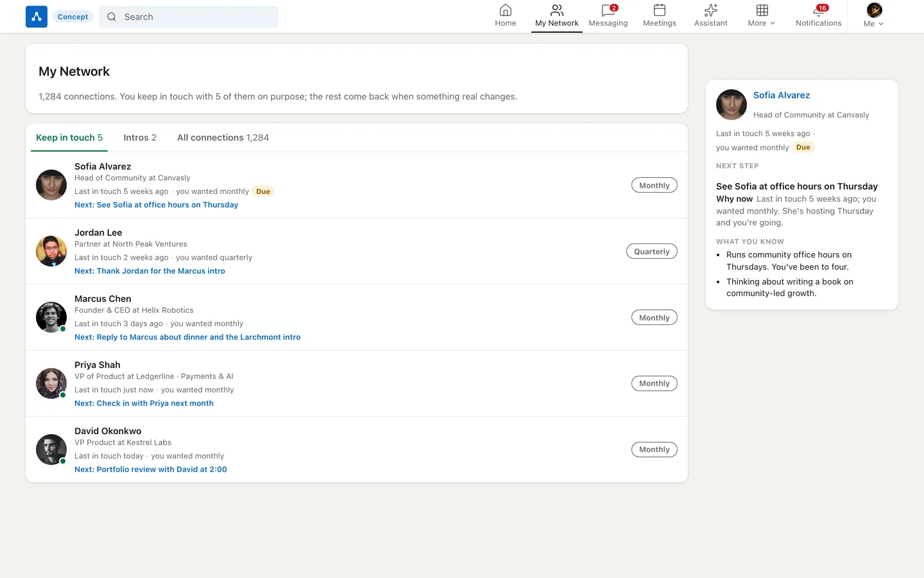The image size is (924, 578).
Task: Change Jordan Lee's Quarterly cadence
Action: click(x=652, y=251)
